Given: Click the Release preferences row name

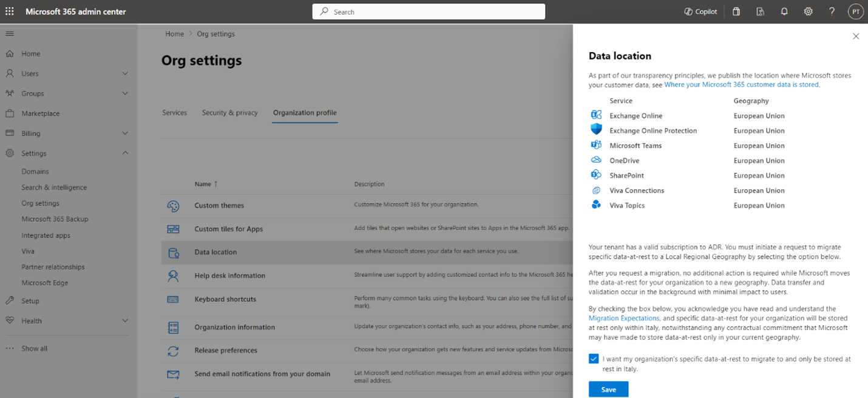Looking at the screenshot, I should pyautogui.click(x=226, y=351).
